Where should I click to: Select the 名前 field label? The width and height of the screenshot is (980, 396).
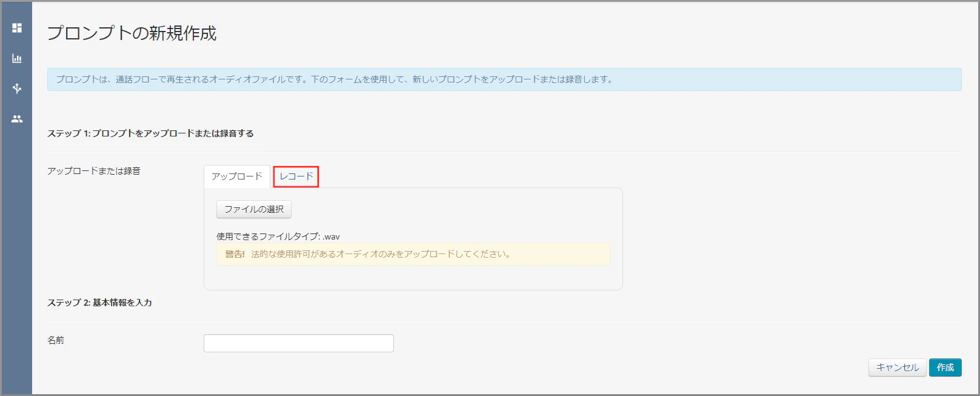pos(56,340)
